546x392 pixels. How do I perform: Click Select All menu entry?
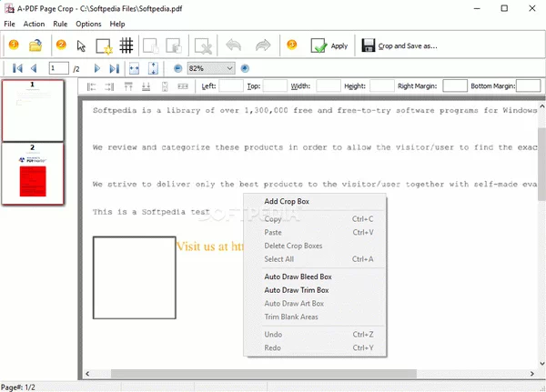[315, 259]
